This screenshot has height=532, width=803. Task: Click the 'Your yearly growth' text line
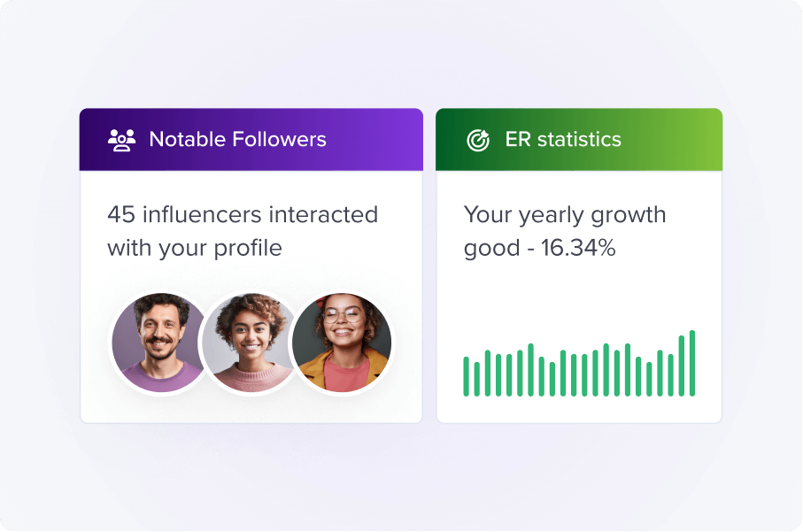click(x=565, y=215)
